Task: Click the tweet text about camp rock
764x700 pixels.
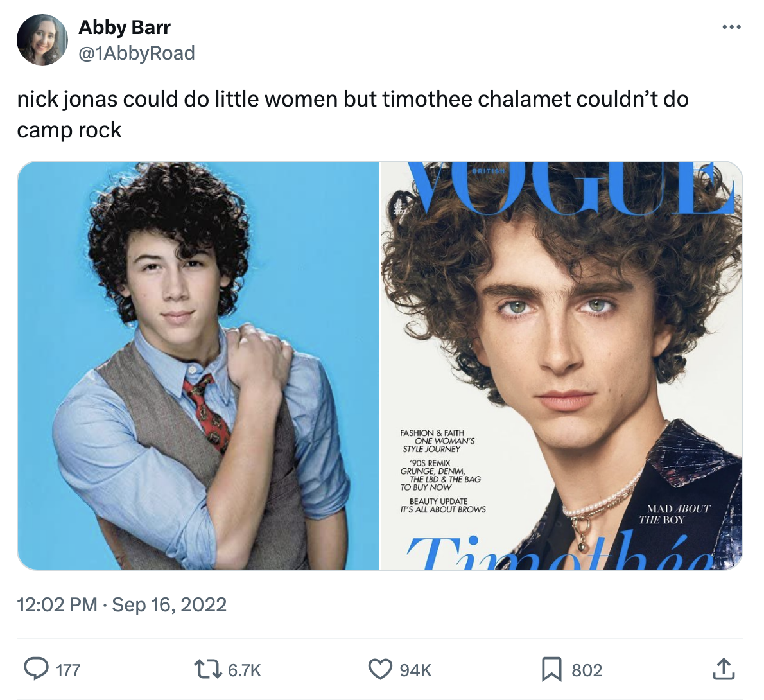Action: click(x=352, y=114)
